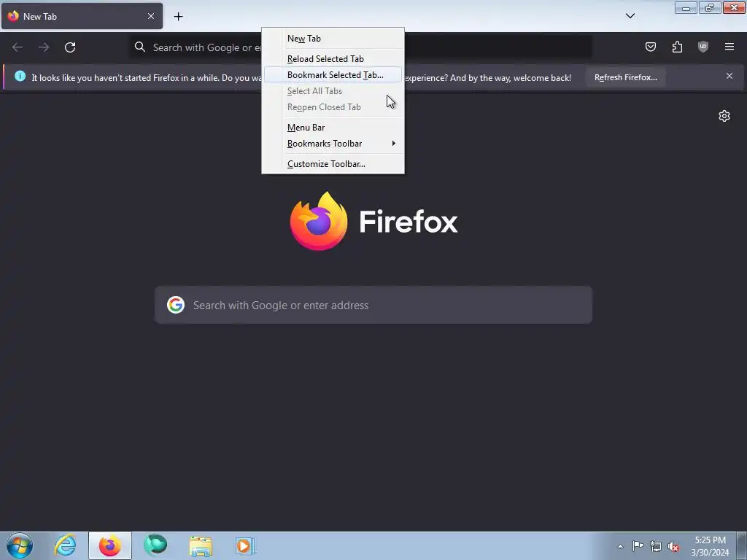This screenshot has width=747, height=560.
Task: Click the muted volume tray icon
Action: pyautogui.click(x=673, y=547)
